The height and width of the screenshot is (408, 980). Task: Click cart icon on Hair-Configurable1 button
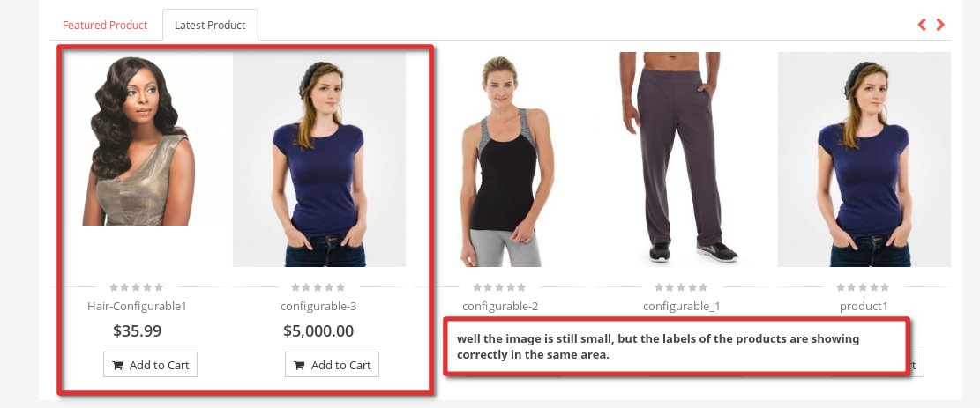pyautogui.click(x=117, y=366)
